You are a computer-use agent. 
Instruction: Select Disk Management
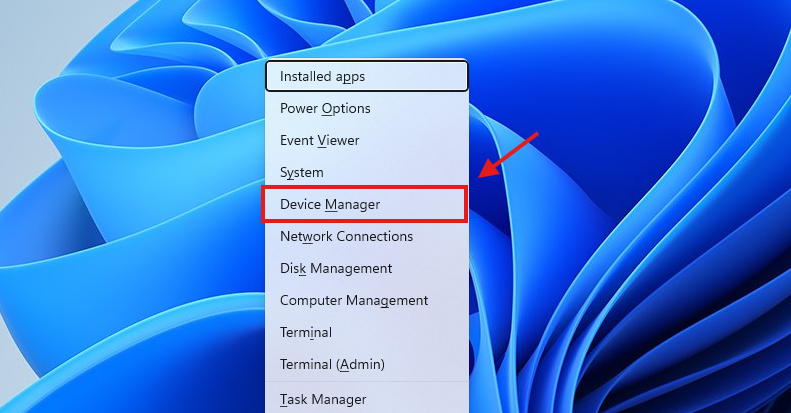[367, 268]
